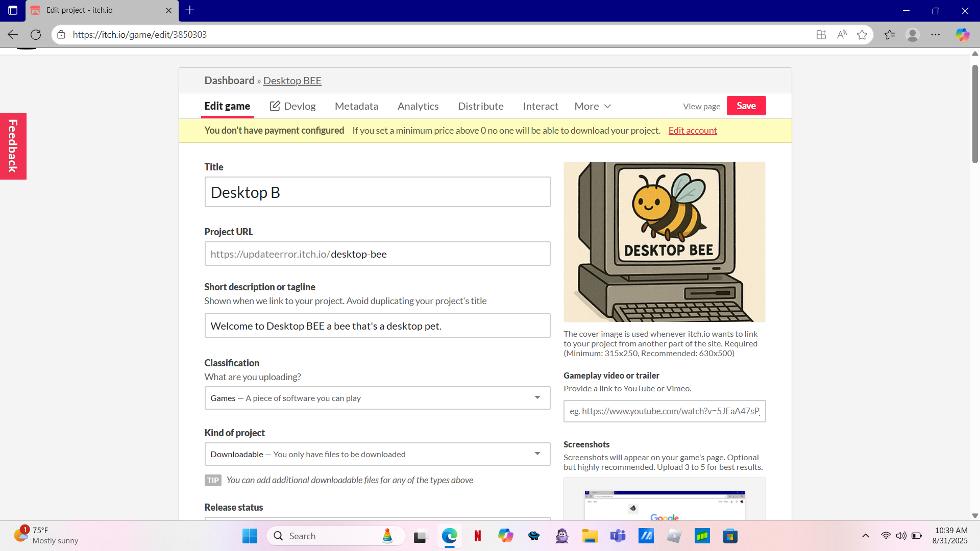Click the page vertical scrollbar thumb
The height and width of the screenshot is (551, 980).
point(975,115)
